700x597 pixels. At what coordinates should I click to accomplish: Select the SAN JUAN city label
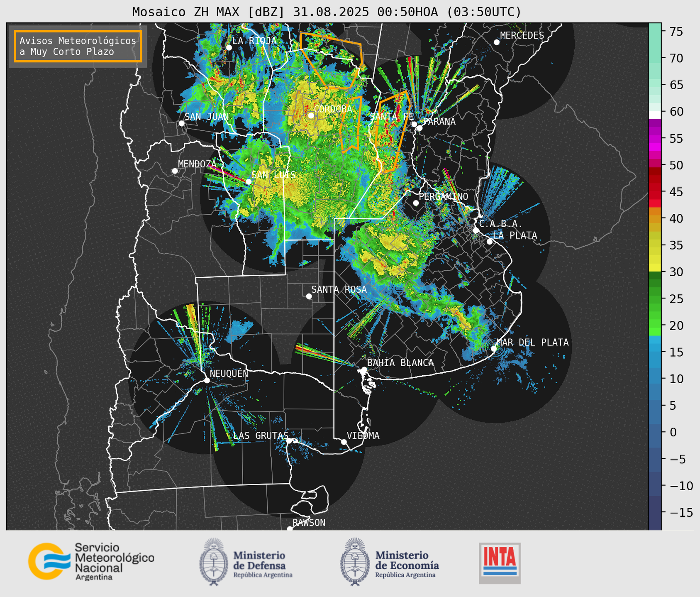click(207, 117)
